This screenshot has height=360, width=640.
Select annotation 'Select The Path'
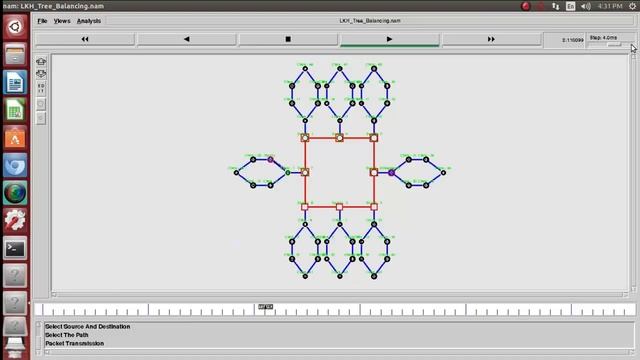click(x=67, y=335)
